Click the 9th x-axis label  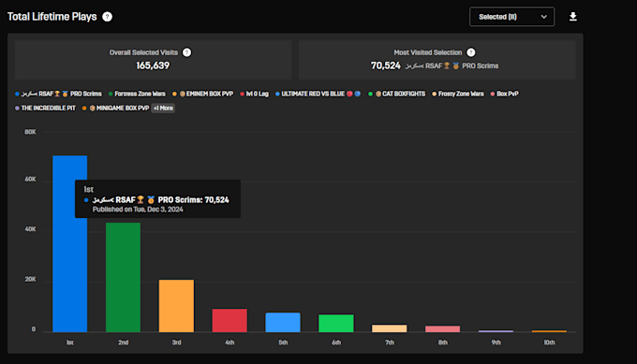click(x=496, y=342)
